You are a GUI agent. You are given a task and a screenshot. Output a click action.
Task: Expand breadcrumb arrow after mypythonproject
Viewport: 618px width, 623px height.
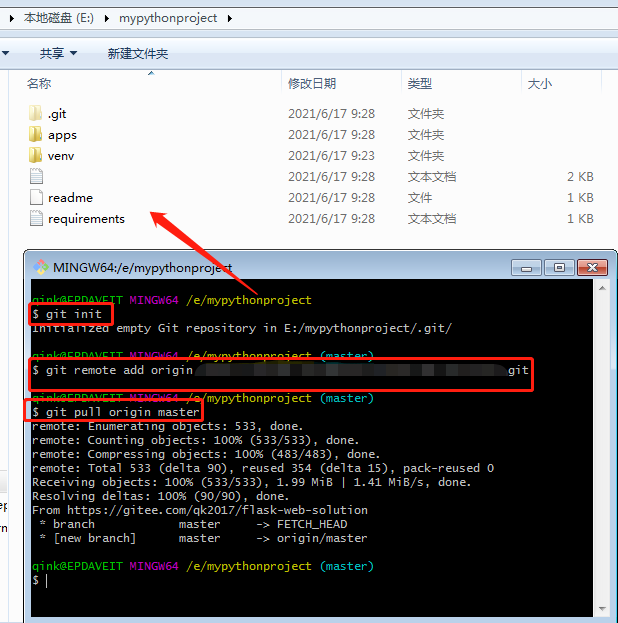point(230,18)
